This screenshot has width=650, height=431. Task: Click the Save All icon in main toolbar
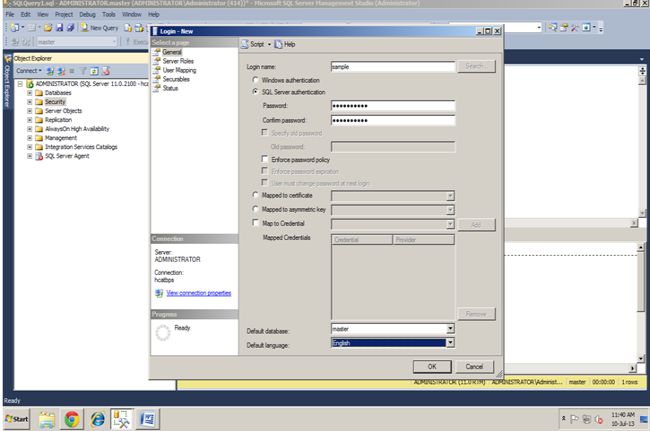point(71,28)
